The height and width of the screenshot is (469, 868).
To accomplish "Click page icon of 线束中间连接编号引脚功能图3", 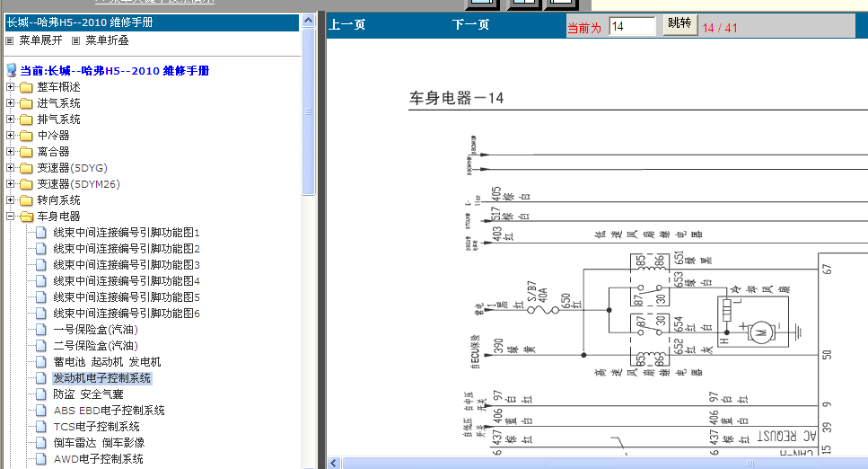I will pyautogui.click(x=41, y=264).
